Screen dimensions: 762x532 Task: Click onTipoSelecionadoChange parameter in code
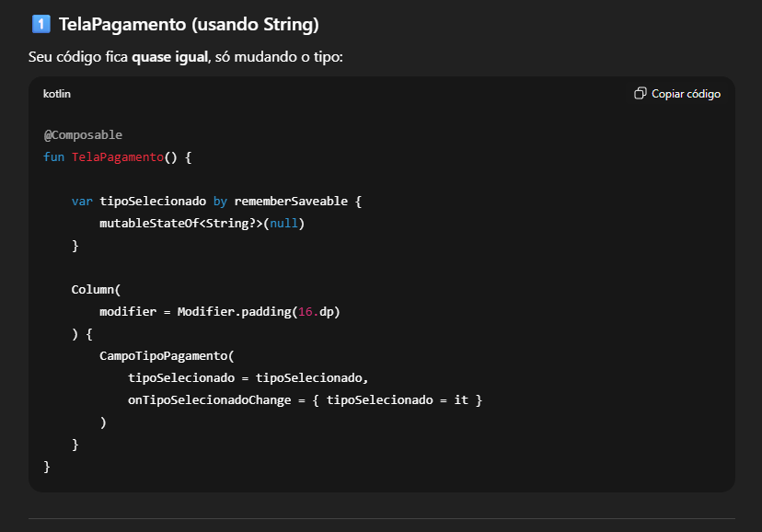(x=210, y=400)
